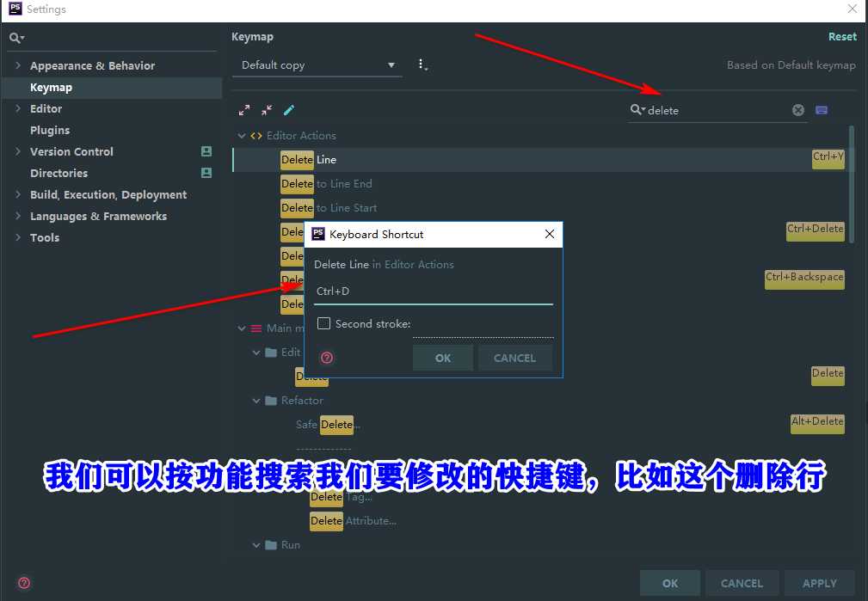This screenshot has height=601, width=868.
Task: Clear the 'delete' search text
Action: tap(797, 110)
